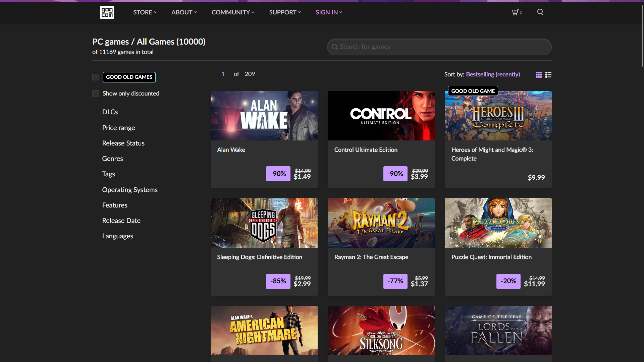The height and width of the screenshot is (362, 644).
Task: Click the total pages 209 text
Action: pyautogui.click(x=250, y=74)
